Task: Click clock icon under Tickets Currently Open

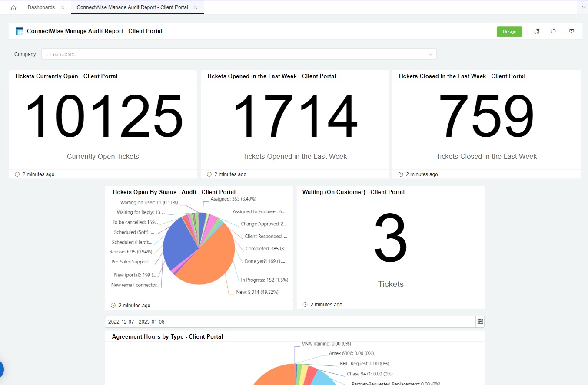Action: pyautogui.click(x=17, y=174)
